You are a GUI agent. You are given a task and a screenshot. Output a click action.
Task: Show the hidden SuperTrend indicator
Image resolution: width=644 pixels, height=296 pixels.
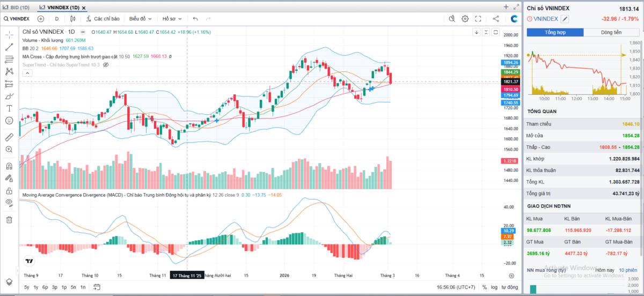coord(106,64)
